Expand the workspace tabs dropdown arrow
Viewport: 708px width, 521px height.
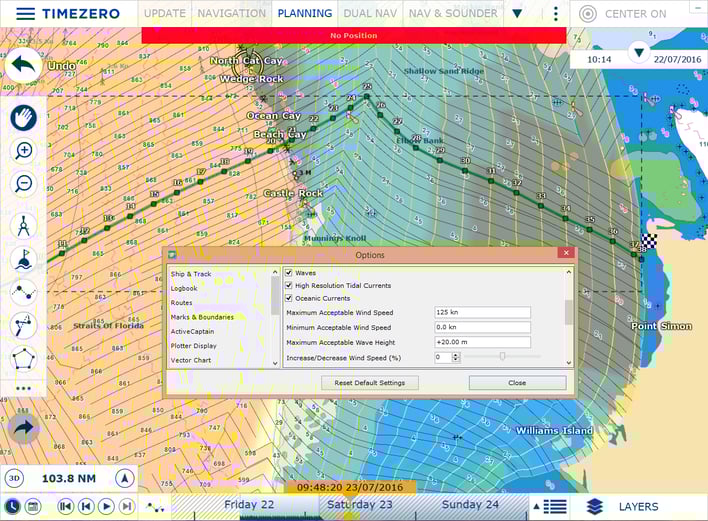pyautogui.click(x=517, y=14)
